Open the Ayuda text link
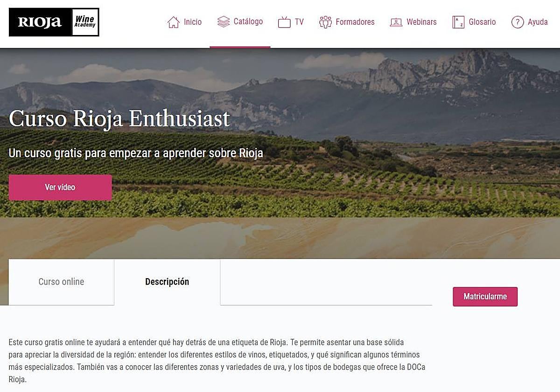 (x=538, y=22)
